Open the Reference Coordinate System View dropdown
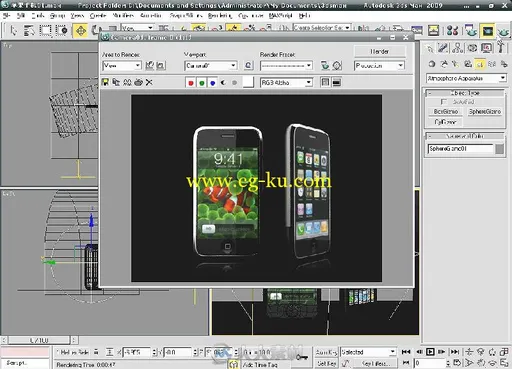 (137, 28)
